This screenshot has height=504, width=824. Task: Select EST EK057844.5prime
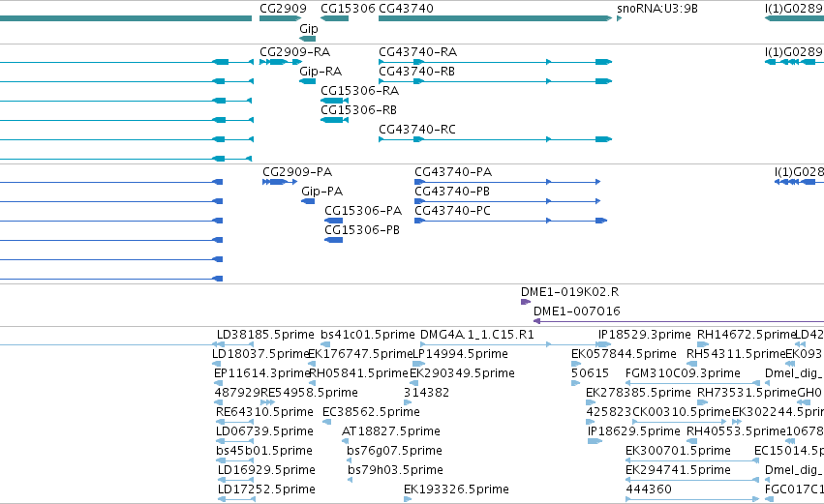coord(624,354)
